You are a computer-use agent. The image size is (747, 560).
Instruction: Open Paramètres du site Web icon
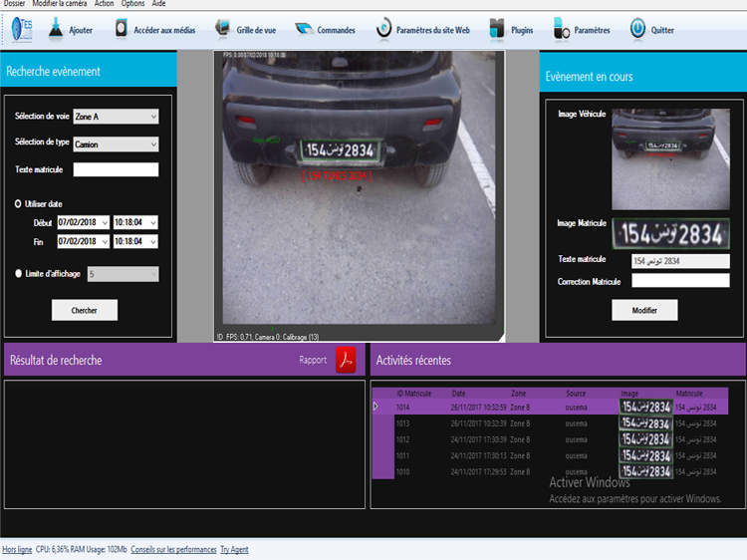coord(383,30)
